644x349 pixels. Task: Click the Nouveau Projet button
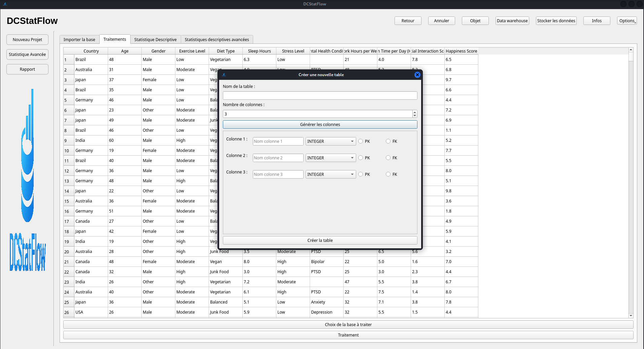(x=27, y=40)
